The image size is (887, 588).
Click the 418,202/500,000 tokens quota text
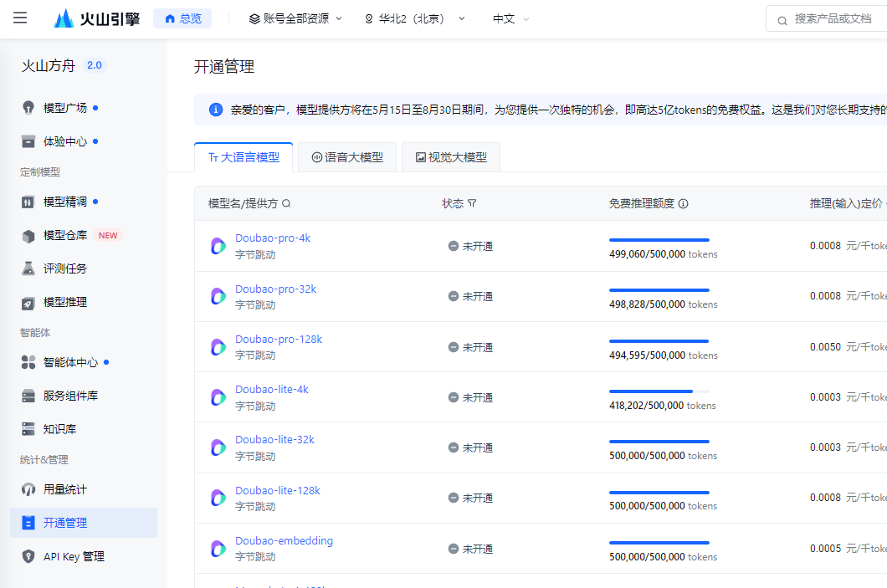(663, 406)
